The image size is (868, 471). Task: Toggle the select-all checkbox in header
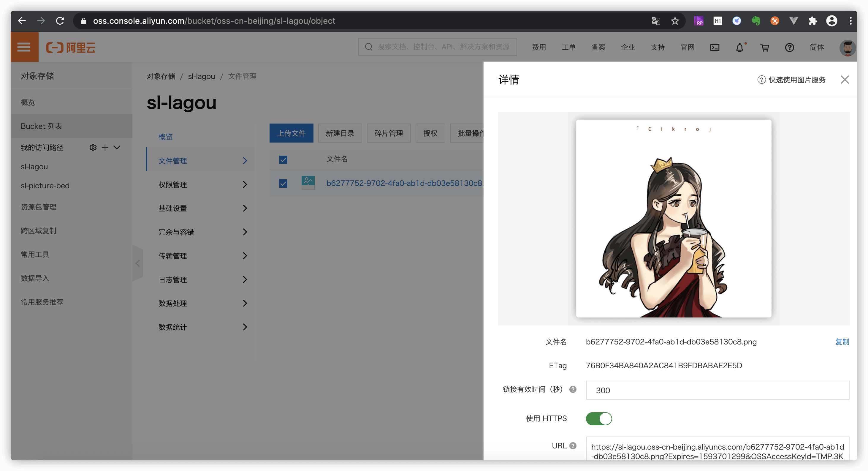coord(283,159)
